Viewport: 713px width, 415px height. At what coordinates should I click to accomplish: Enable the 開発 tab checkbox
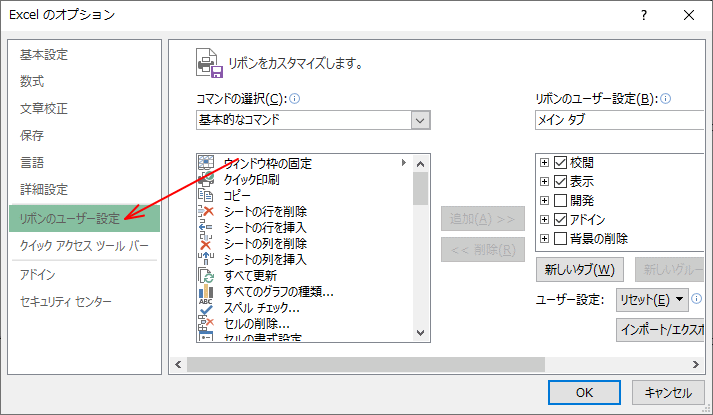click(x=560, y=200)
